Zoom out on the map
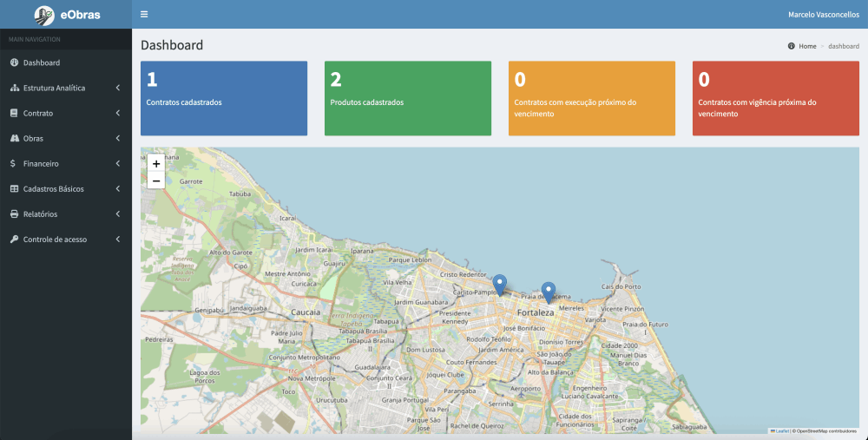This screenshot has width=868, height=440. [x=156, y=181]
